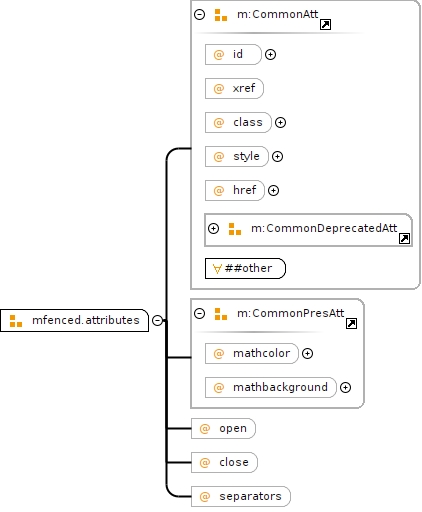Screen dimensions: 422x512
Task: Click the m:CommonAtt reference arrow icon
Action: coord(325,25)
